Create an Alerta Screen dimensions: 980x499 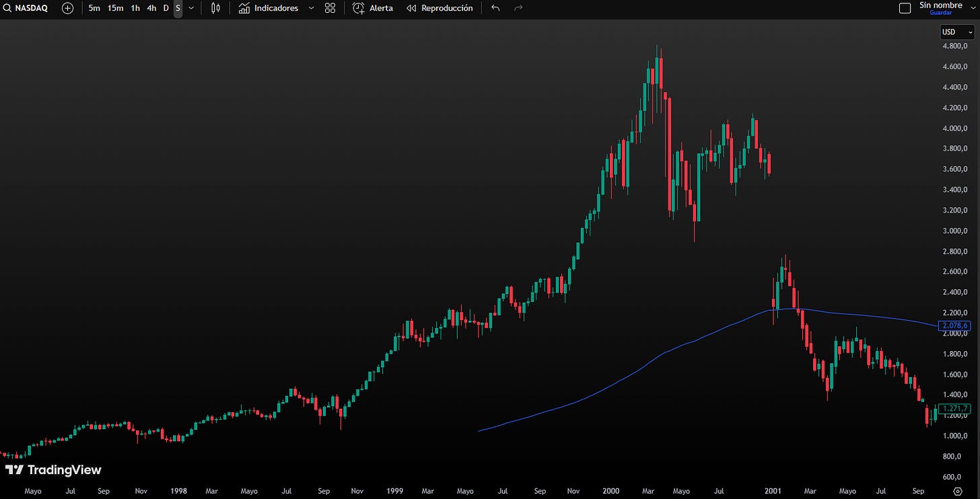click(374, 8)
